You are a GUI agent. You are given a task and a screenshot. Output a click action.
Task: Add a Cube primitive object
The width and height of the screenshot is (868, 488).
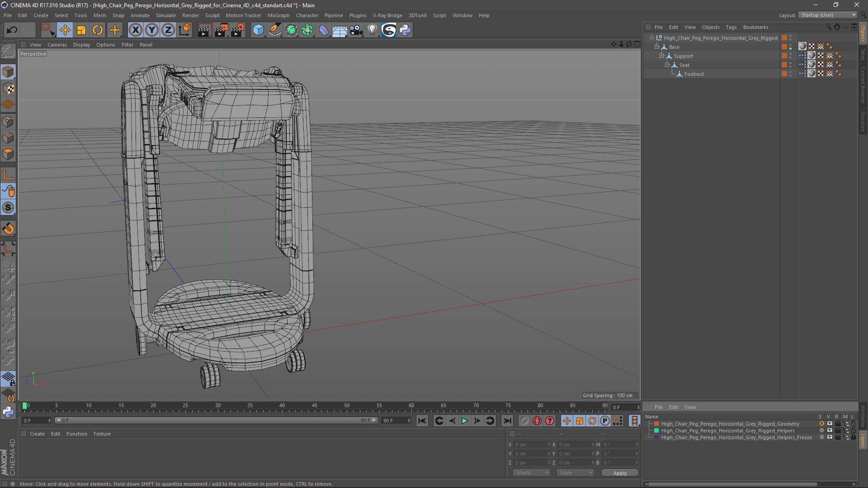click(258, 30)
